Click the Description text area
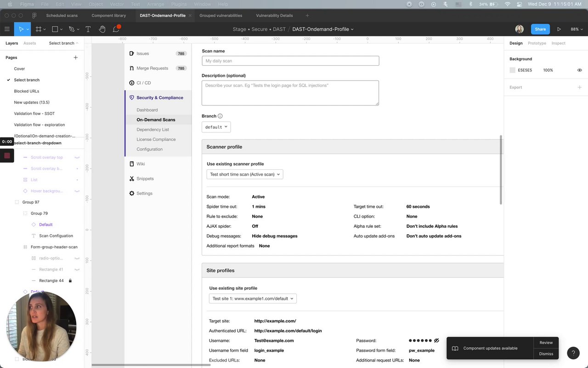Image resolution: width=588 pixels, height=368 pixels. (290, 93)
